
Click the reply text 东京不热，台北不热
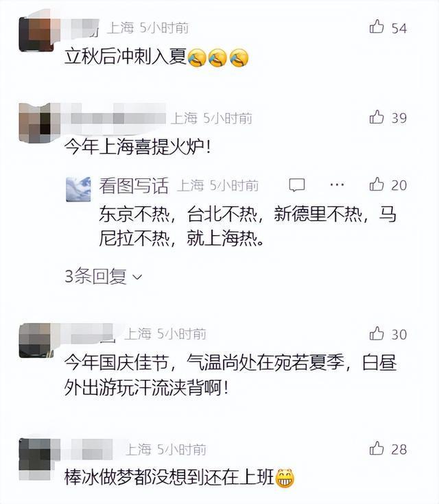click(178, 214)
